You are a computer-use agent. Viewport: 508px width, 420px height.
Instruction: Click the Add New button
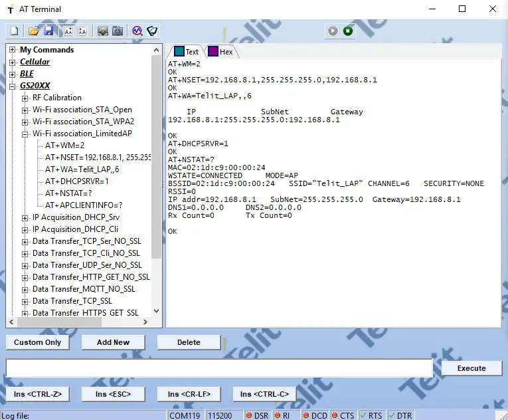coord(113,342)
